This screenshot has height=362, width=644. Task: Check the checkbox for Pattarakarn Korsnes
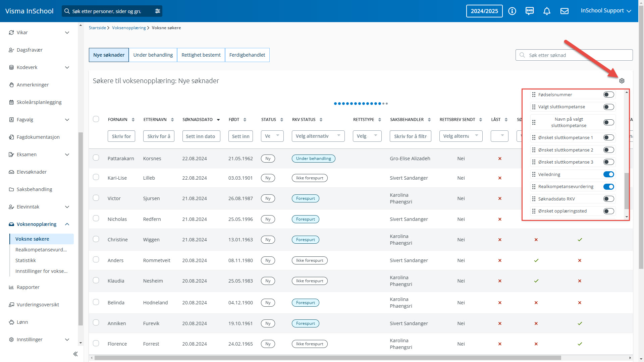tap(96, 158)
